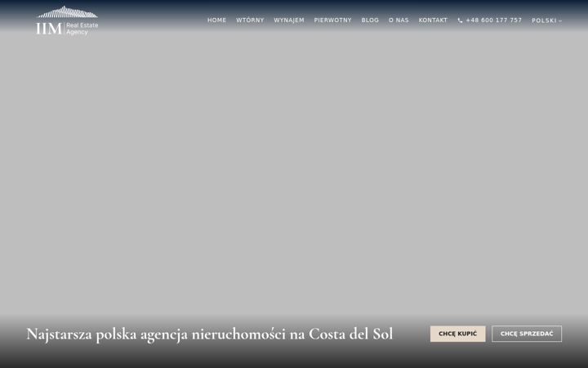Click the Najstarsza polska agencja nieruchomości headline

[210, 334]
